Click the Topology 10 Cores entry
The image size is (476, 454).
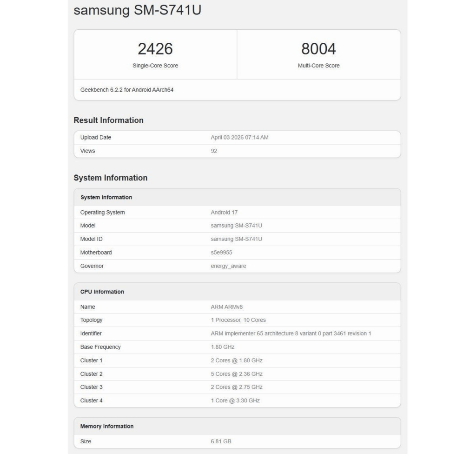(x=237, y=320)
